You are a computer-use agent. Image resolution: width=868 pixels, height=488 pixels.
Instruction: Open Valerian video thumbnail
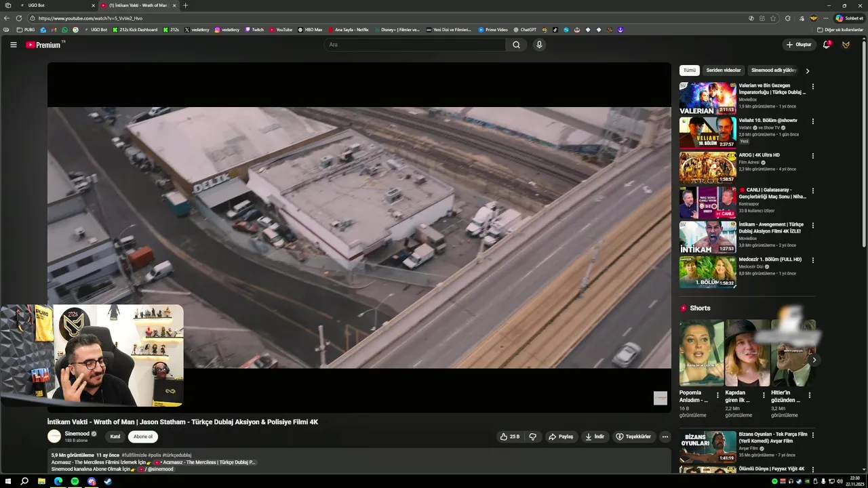(707, 99)
